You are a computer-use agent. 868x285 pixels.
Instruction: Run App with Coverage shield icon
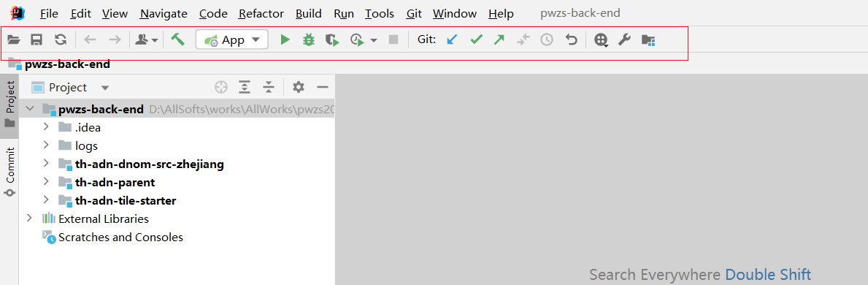(x=332, y=40)
